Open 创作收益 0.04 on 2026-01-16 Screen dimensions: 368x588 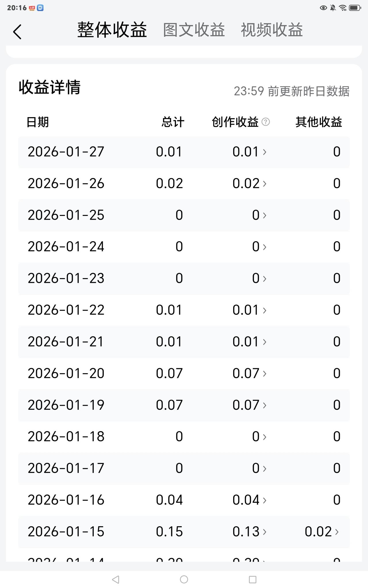[x=250, y=500]
